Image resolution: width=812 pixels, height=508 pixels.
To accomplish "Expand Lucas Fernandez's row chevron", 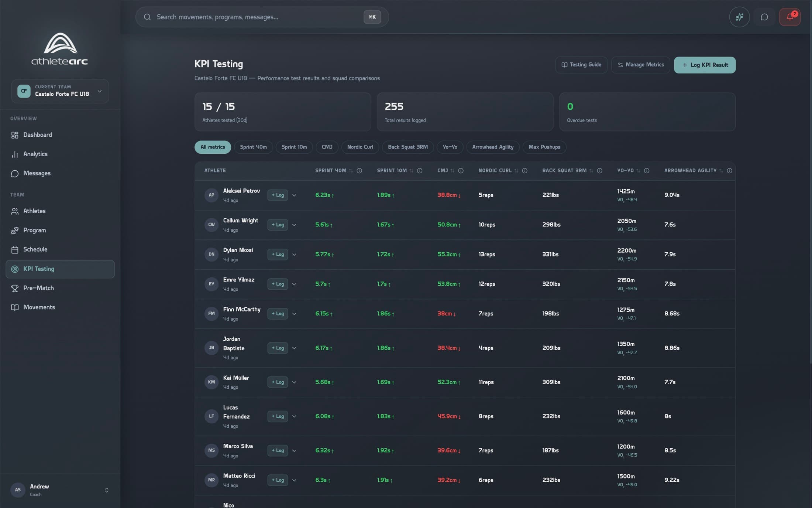I will (x=294, y=416).
